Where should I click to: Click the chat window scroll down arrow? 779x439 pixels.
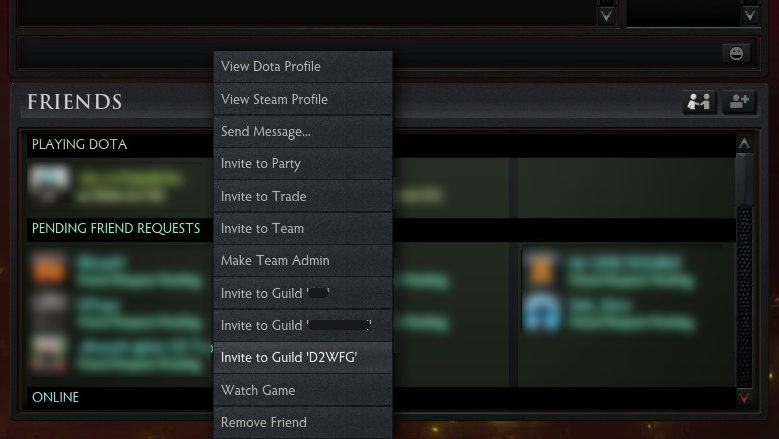pos(606,16)
